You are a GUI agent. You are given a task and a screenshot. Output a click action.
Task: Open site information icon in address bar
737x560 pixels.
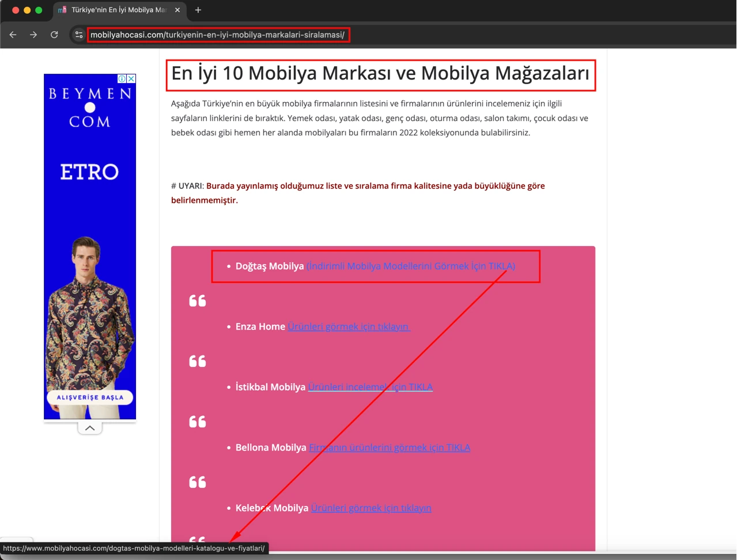point(79,35)
